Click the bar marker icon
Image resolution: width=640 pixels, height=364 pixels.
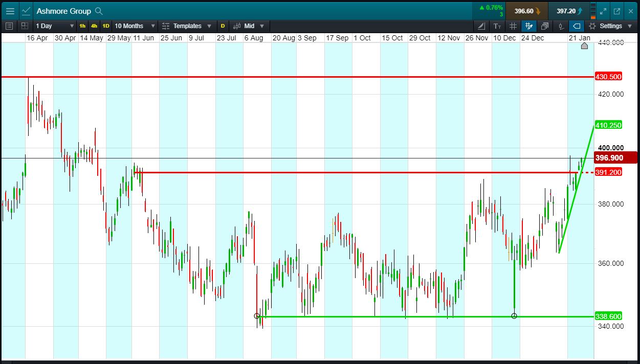pos(561,26)
